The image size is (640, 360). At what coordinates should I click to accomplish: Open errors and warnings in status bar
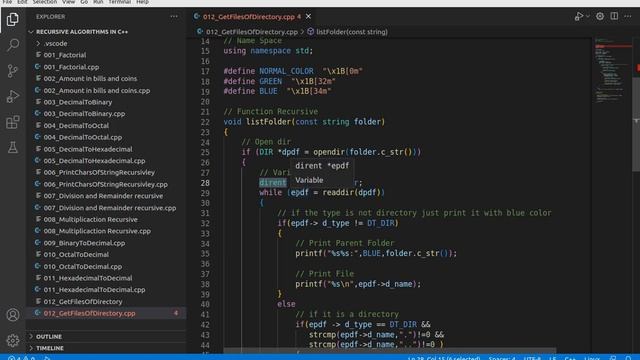tap(22, 358)
